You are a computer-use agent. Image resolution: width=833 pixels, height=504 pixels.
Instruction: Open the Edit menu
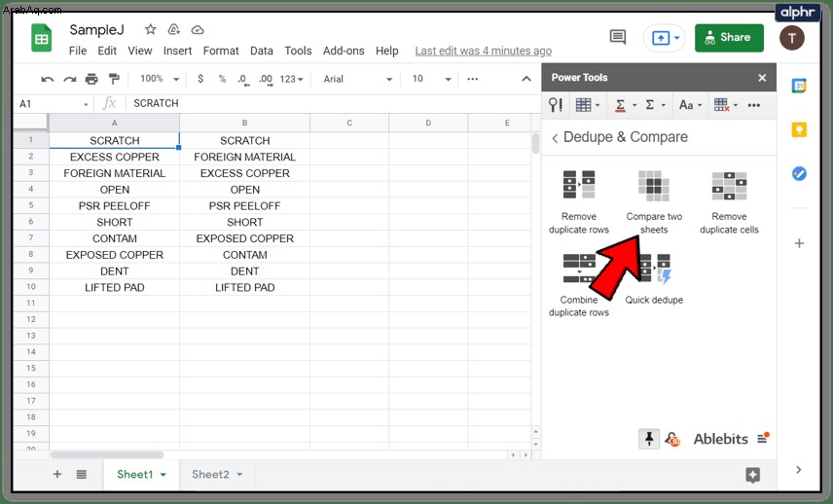107,51
